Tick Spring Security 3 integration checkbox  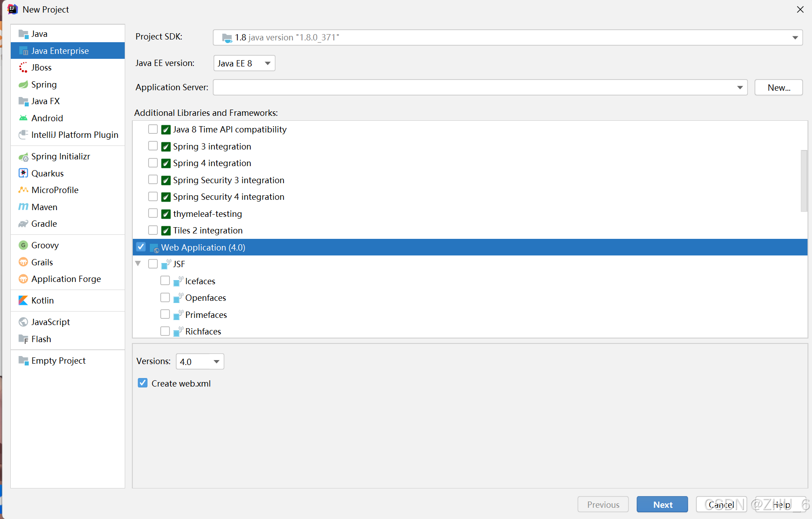(153, 180)
